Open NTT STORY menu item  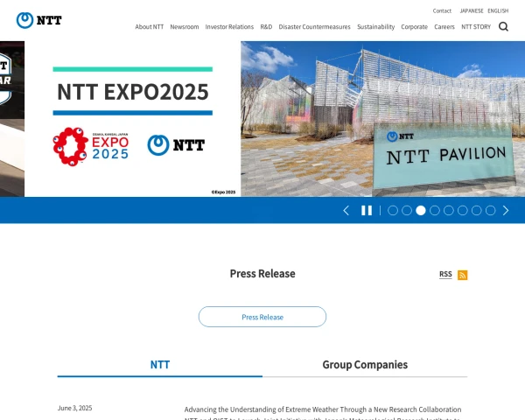pos(476,27)
